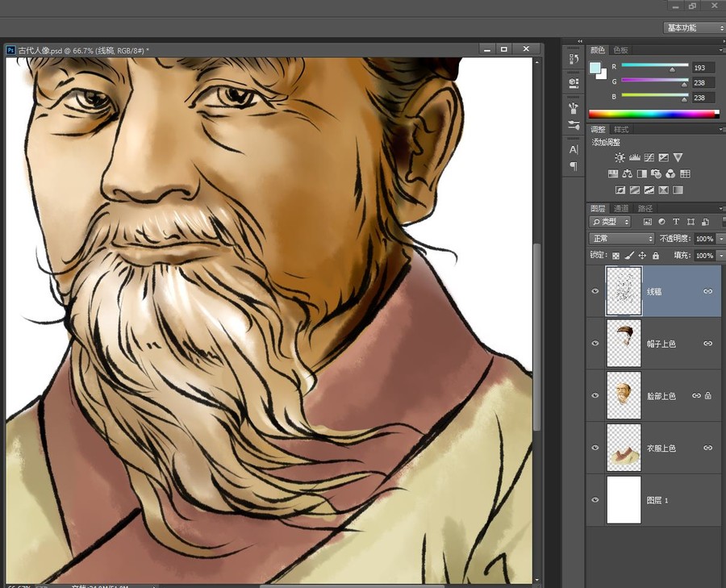Screen dimensions: 726x588
Task: Toggle adjustment layer filter
Action: [661, 222]
